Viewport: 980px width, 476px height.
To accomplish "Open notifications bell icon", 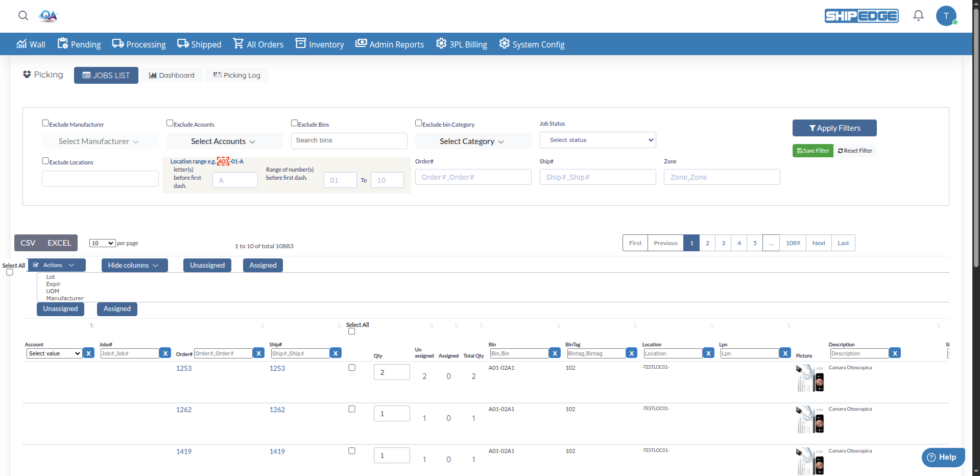I will [x=918, y=16].
